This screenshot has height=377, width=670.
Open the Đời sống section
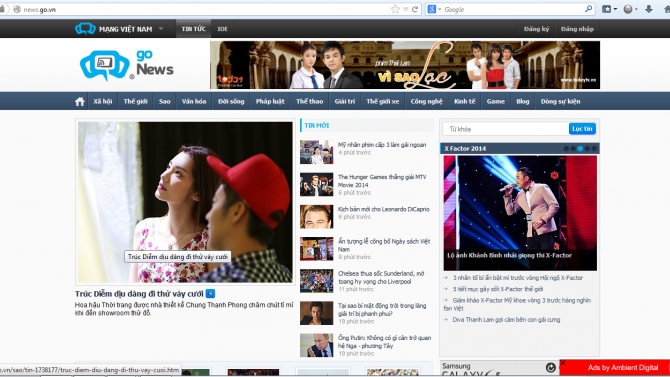point(231,101)
